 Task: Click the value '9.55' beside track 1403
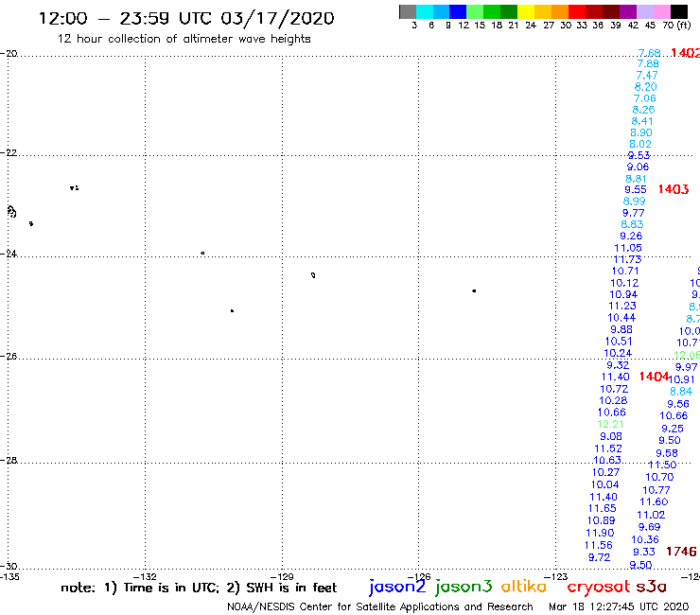(636, 189)
